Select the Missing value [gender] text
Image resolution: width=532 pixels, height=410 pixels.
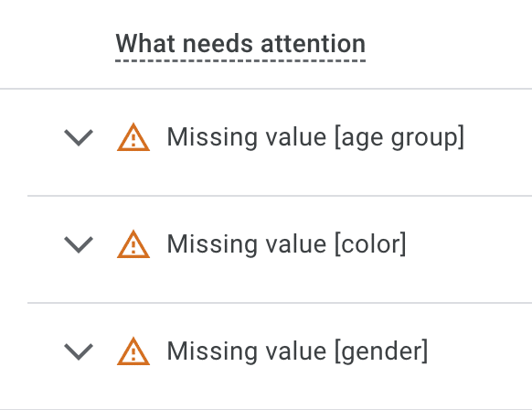(298, 351)
